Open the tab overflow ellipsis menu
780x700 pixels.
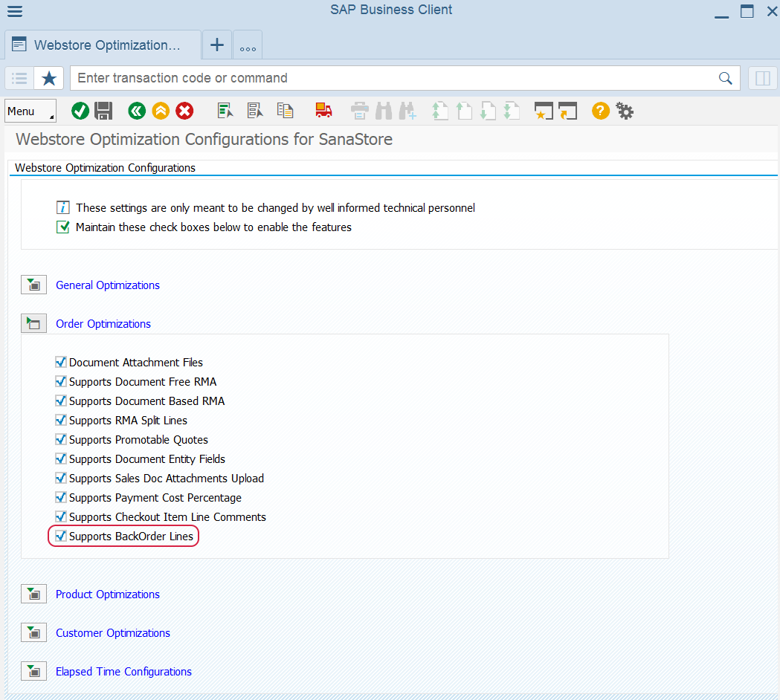pos(248,45)
